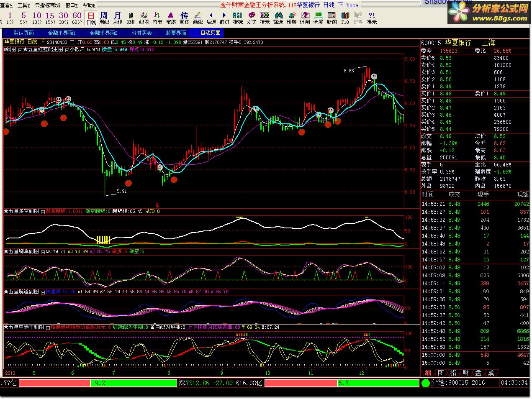Click stock code 600015 in quote panel
The image size is (532, 399).
point(431,43)
